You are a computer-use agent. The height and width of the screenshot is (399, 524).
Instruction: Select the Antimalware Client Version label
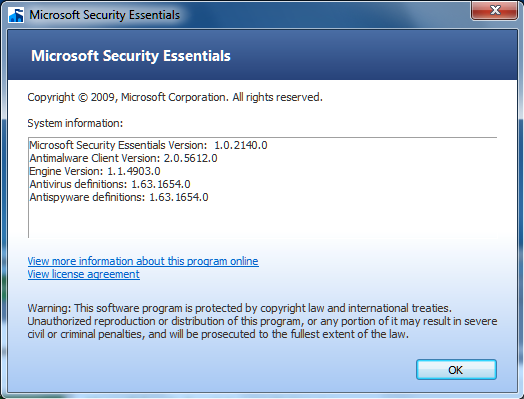(95, 158)
